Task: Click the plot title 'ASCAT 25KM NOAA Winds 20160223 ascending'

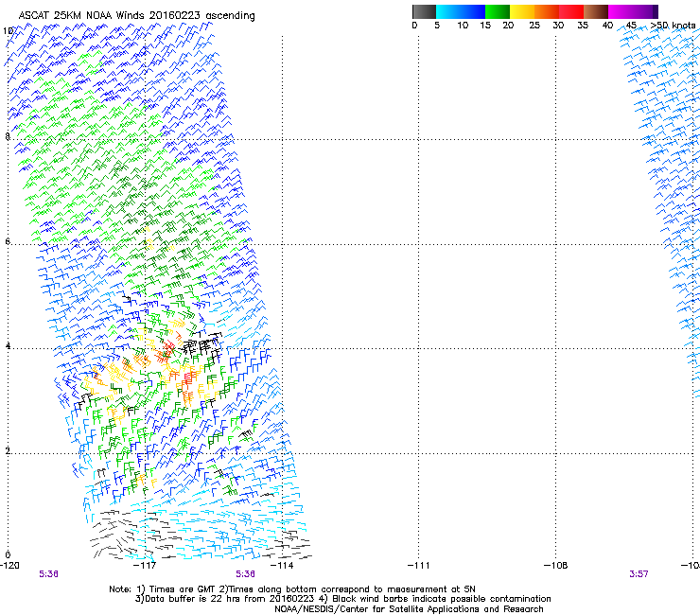Action: click(136, 16)
